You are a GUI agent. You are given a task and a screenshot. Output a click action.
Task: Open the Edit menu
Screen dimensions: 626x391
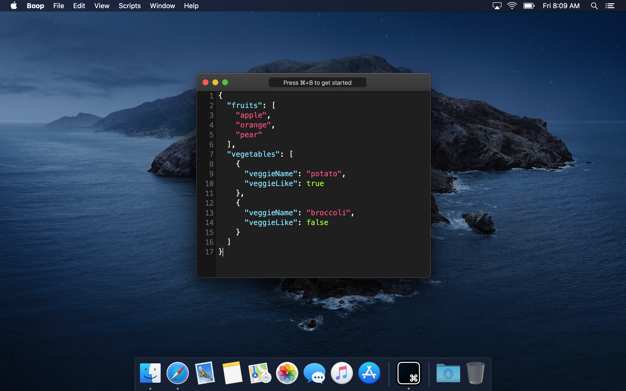coord(79,6)
